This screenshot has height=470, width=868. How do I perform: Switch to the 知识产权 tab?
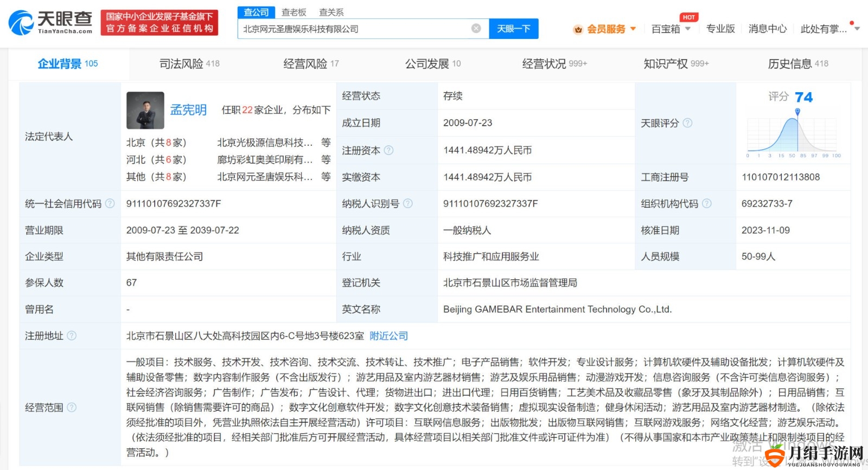tap(676, 64)
